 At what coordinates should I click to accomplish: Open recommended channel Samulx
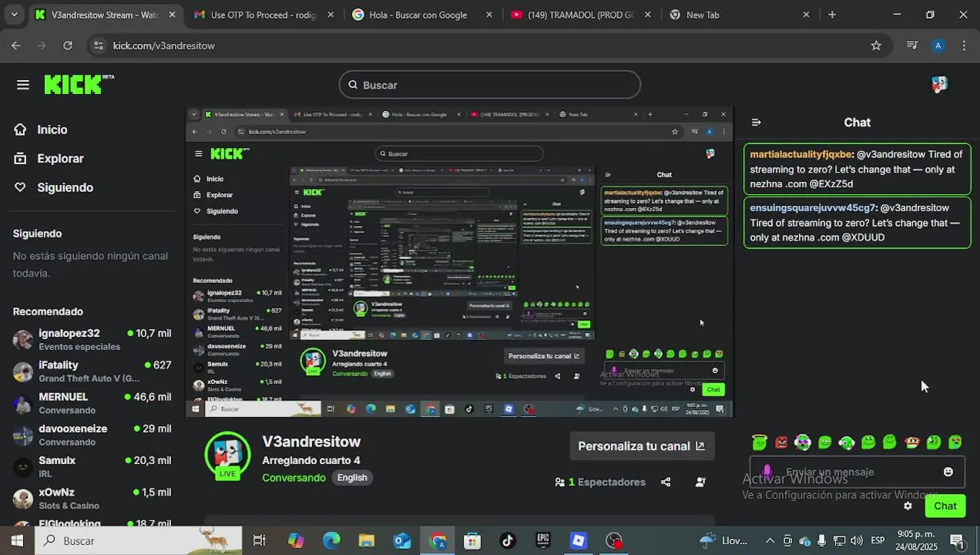tap(92, 466)
